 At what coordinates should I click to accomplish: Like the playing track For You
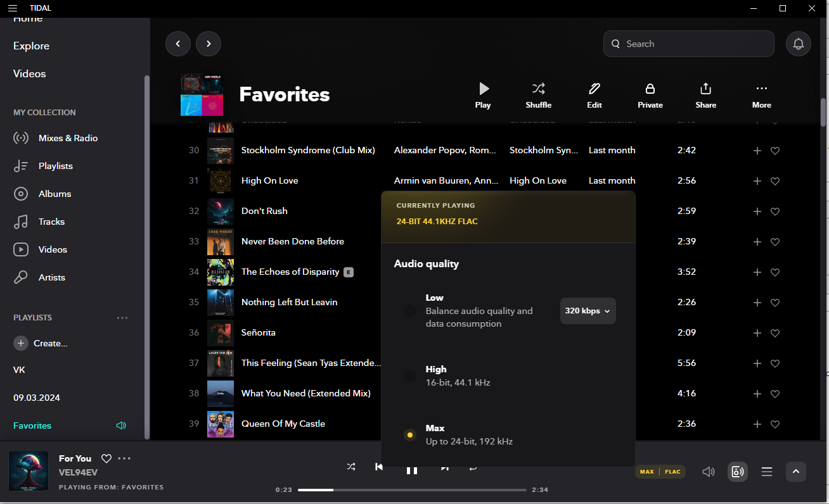pos(106,458)
